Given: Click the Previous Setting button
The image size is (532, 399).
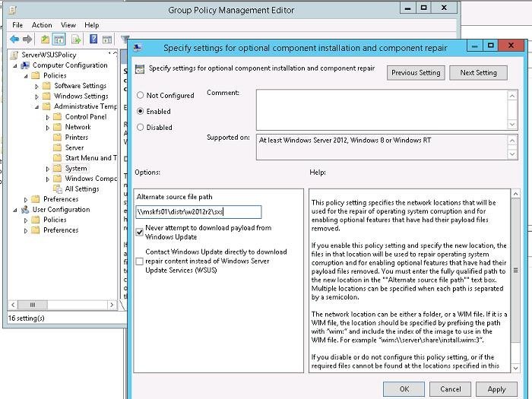Looking at the screenshot, I should point(416,73).
